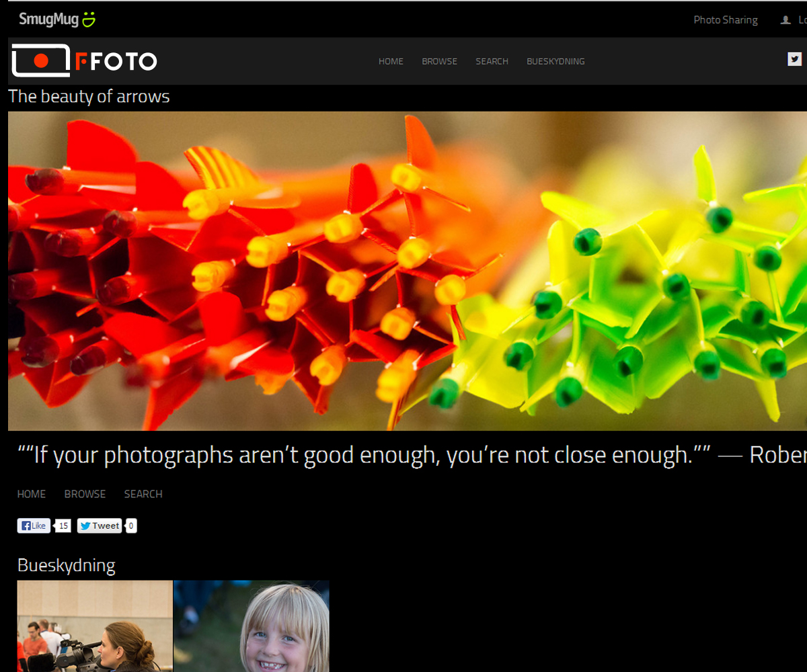This screenshot has height=672, width=807.
Task: Open the FFOTO site logo
Action: 84,60
